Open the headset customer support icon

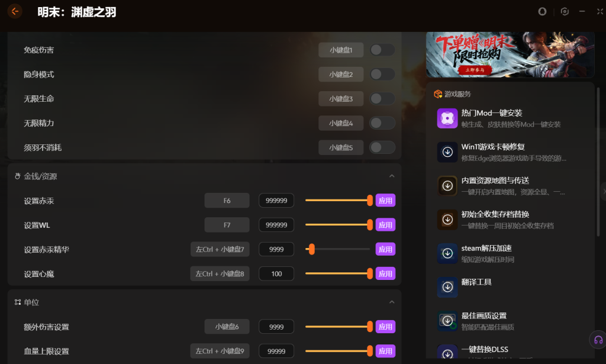(598, 340)
